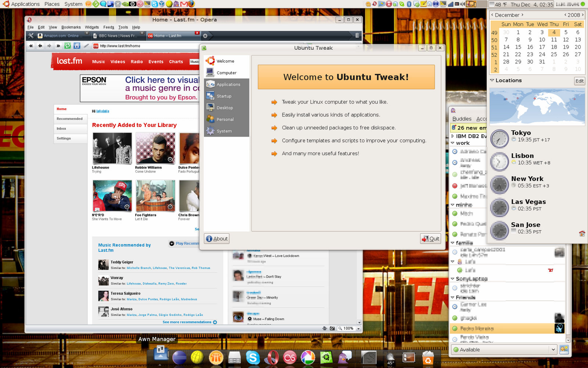This screenshot has width=588, height=368.
Task: Launch Picasa from the Awn dock
Action: [x=308, y=357]
